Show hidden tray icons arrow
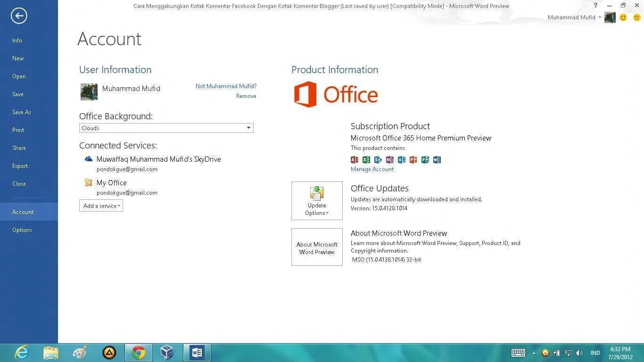The image size is (644, 362). click(x=534, y=353)
